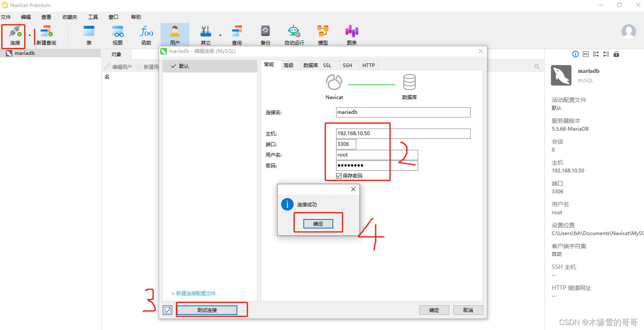The height and width of the screenshot is (330, 644).
Task: Click the database icon in the connection diagram
Action: 410,82
